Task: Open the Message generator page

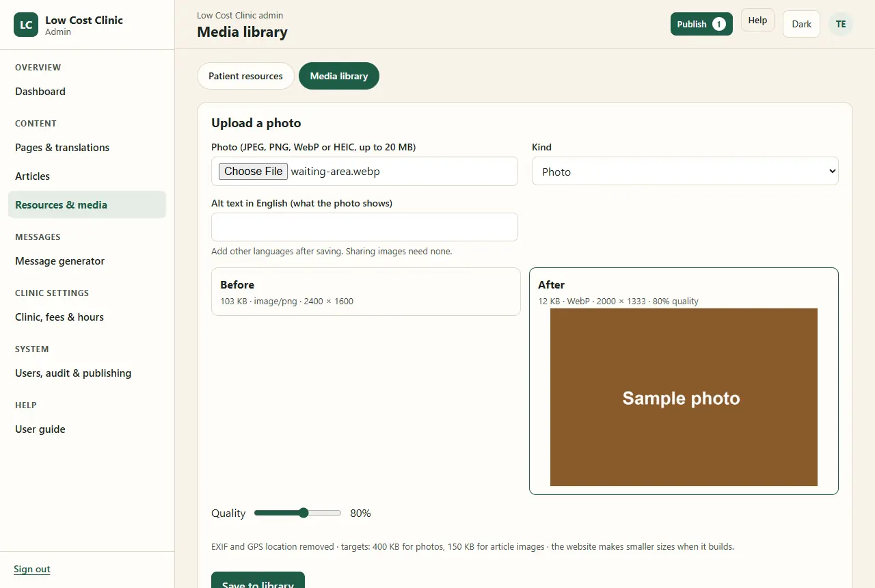Action: [87, 261]
